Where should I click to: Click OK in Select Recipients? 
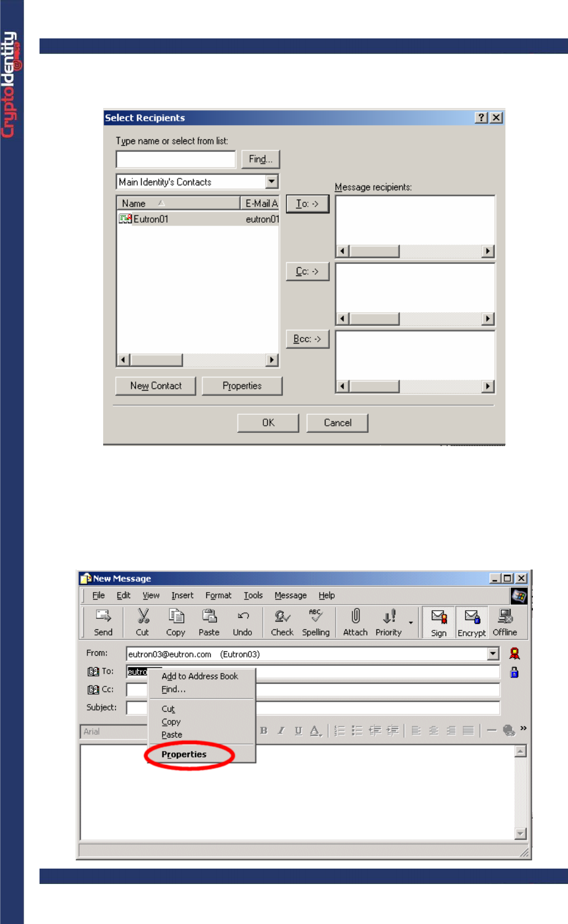268,422
